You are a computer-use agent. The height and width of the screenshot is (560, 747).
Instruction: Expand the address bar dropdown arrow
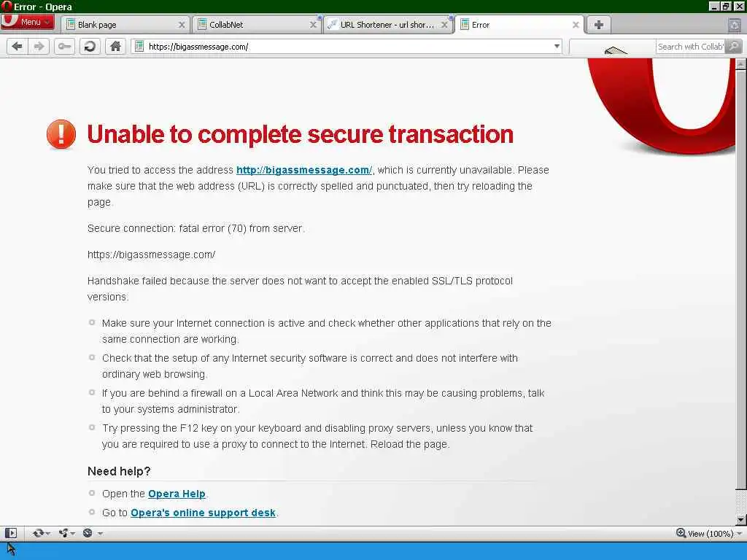[x=557, y=46]
